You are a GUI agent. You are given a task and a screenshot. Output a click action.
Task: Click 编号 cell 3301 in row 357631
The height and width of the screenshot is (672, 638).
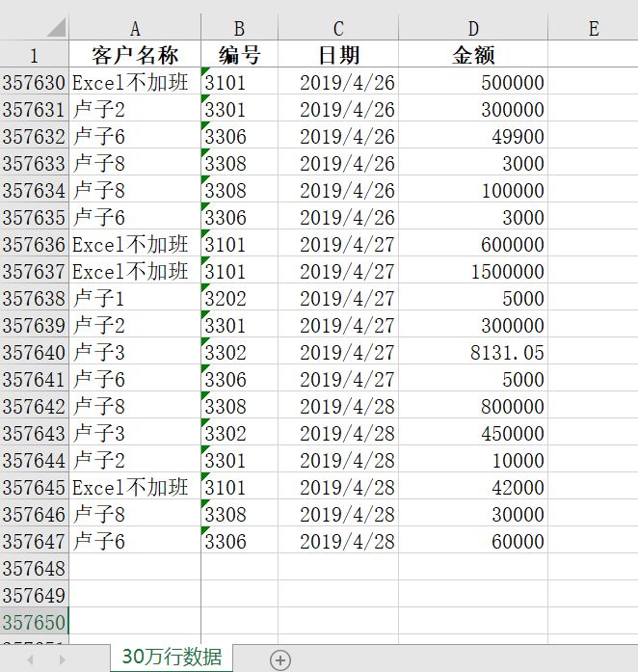[x=239, y=108]
